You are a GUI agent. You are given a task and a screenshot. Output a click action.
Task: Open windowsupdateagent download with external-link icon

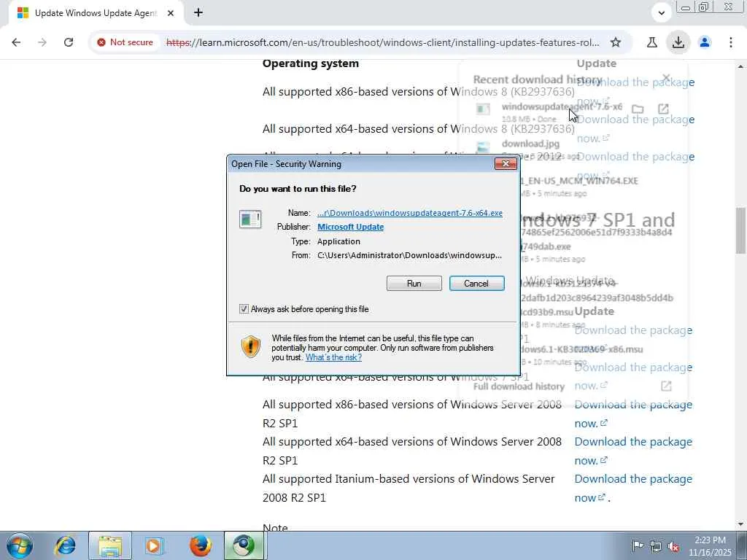click(663, 109)
